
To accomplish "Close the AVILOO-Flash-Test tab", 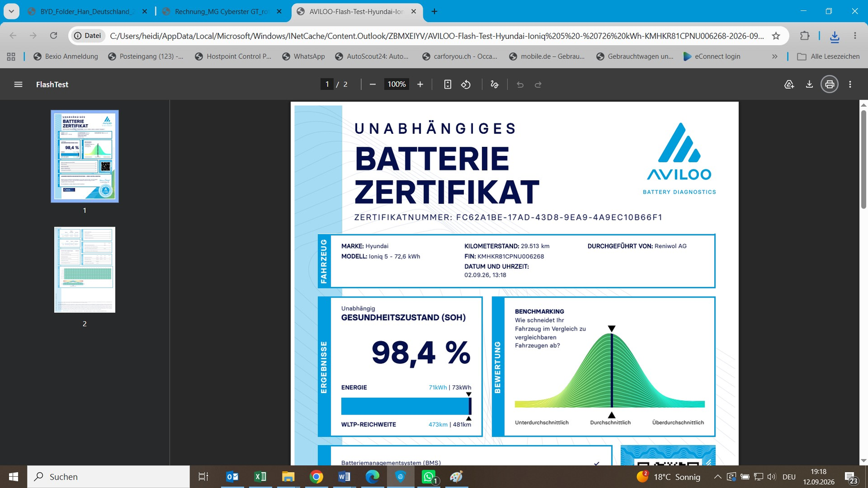I will pyautogui.click(x=414, y=11).
